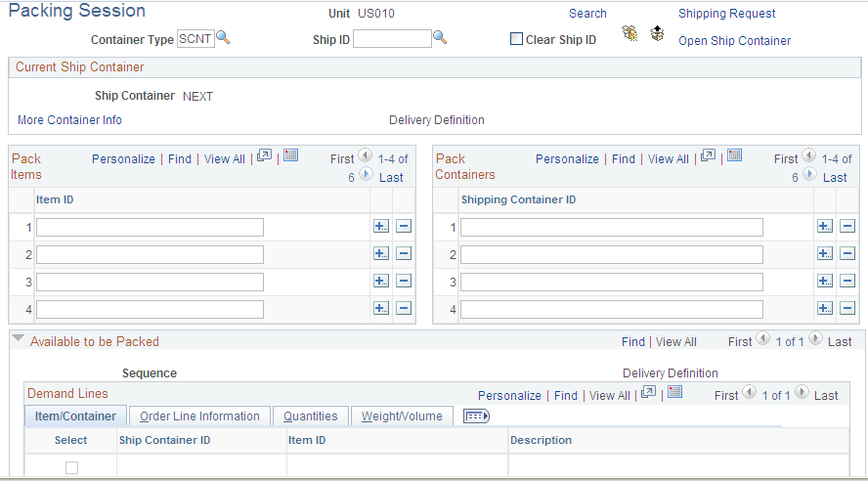The height and width of the screenshot is (481, 868).
Task: Open the Order Line Information tab
Action: click(x=199, y=416)
